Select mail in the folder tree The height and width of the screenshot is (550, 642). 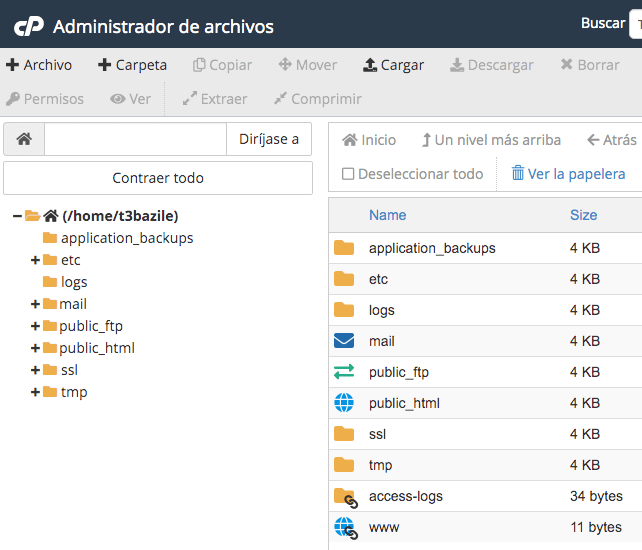73,304
